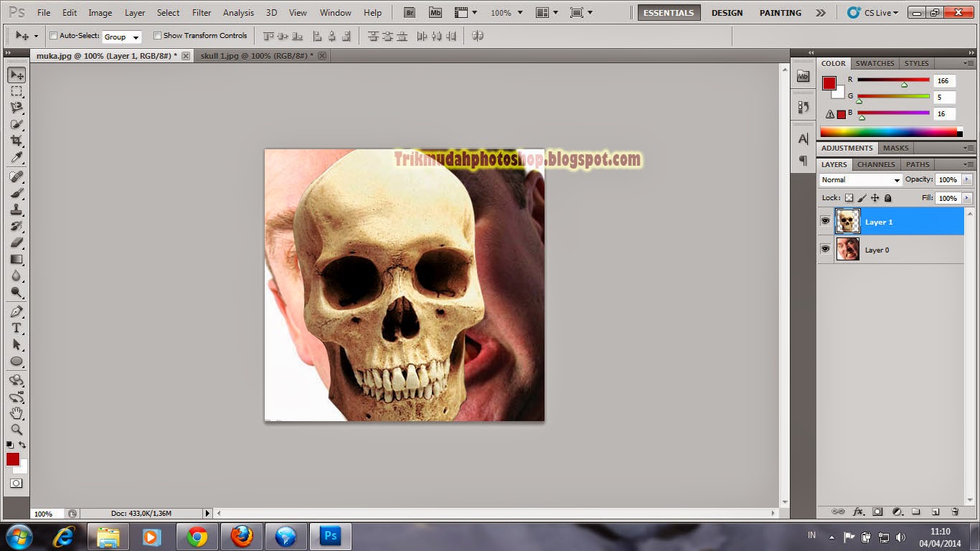The width and height of the screenshot is (980, 551).
Task: Select the Gradient tool
Action: click(x=17, y=259)
